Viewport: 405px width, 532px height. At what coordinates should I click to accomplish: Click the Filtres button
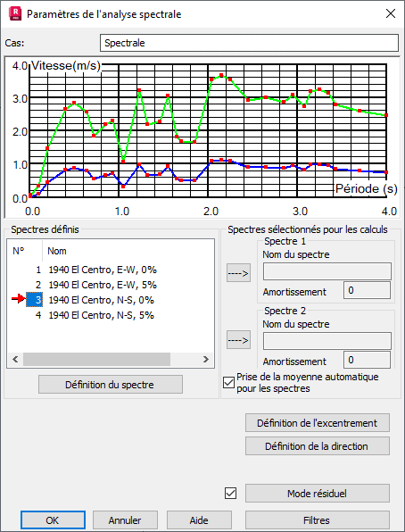(x=318, y=520)
